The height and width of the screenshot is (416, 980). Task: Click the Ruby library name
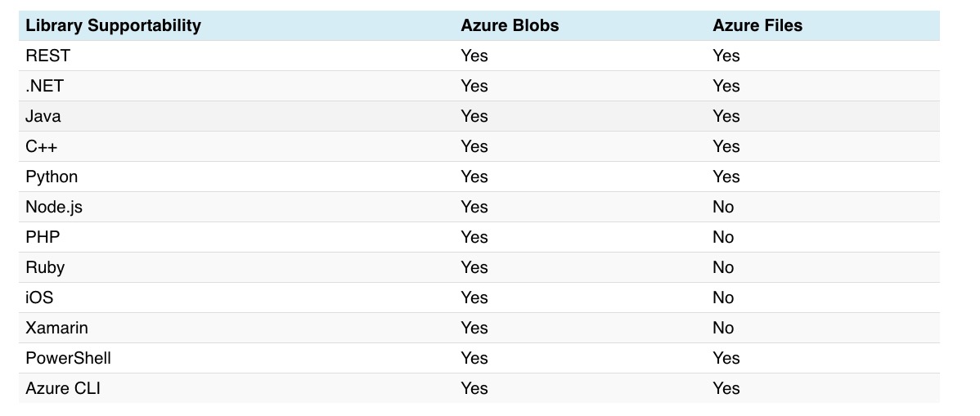(45, 267)
